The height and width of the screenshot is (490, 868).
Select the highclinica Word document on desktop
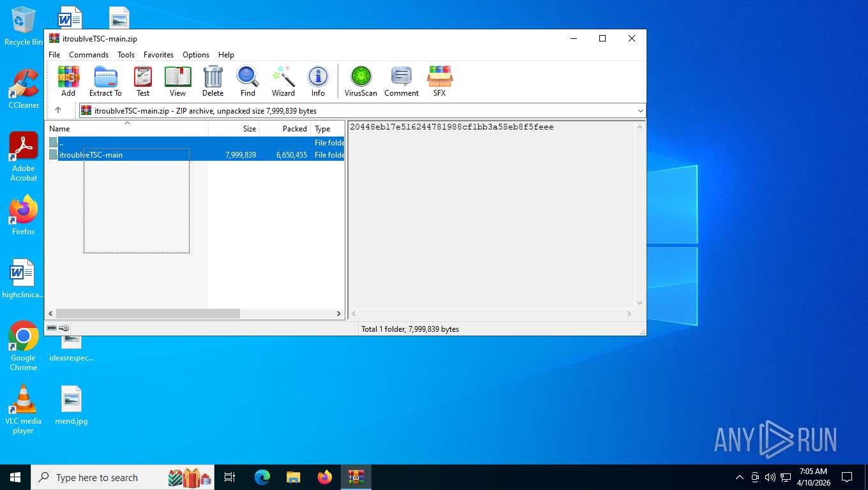(x=23, y=279)
